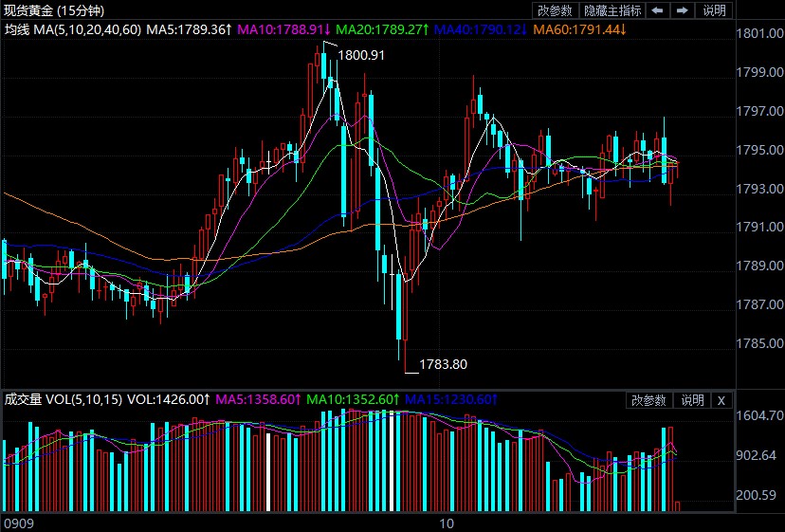Select the green MA20:1789.27 legend value
785x532 pixels.
383,29
